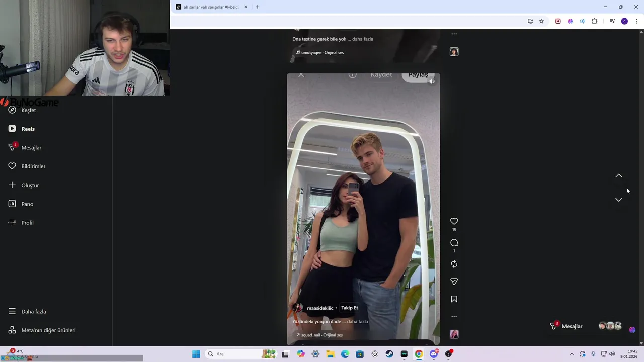Screen dimensions: 644x362
Task: Repost the reel with arrows icon
Action: tap(454, 264)
